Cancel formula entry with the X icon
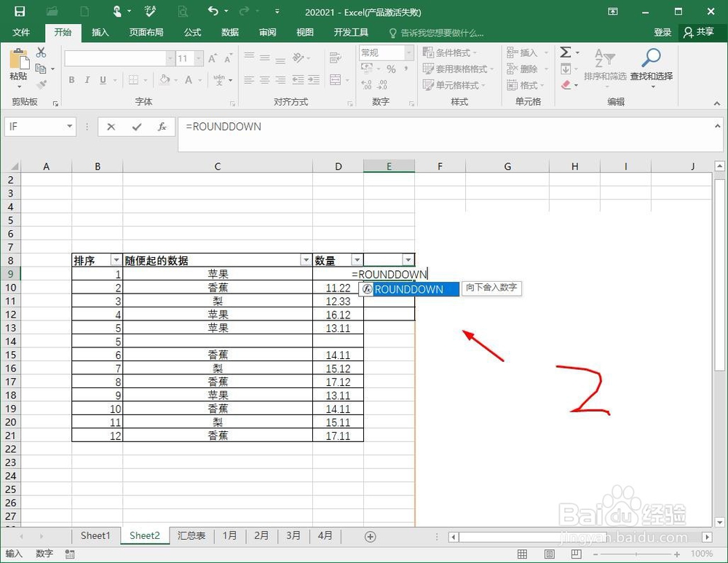Image resolution: width=728 pixels, height=563 pixels. pyautogui.click(x=111, y=127)
